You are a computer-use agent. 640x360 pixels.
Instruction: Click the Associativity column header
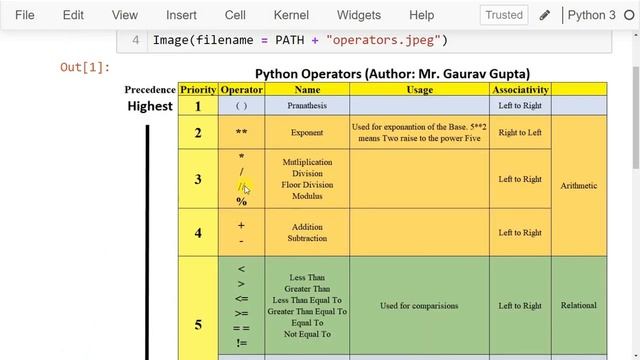pyautogui.click(x=520, y=89)
